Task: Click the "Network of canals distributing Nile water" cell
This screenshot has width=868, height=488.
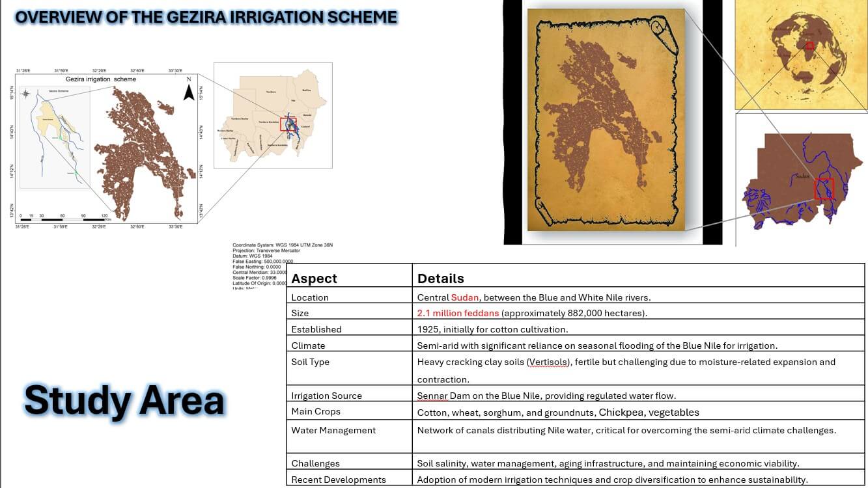Action: point(639,437)
